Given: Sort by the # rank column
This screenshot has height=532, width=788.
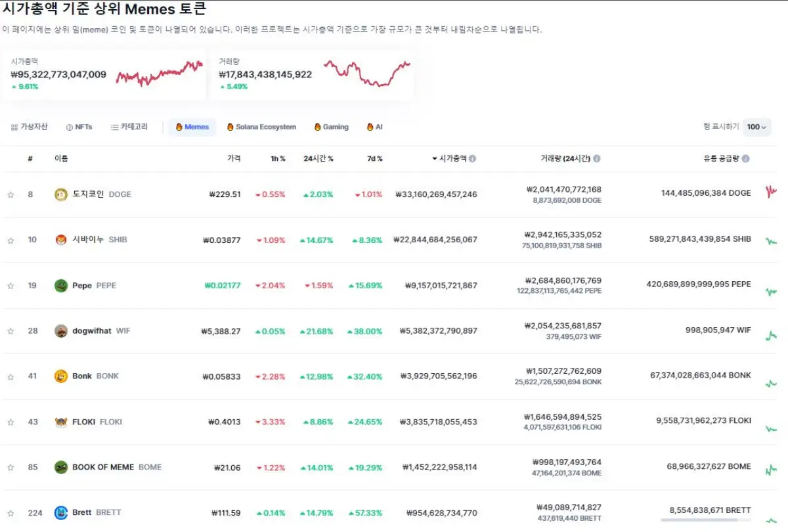Looking at the screenshot, I should [30, 159].
